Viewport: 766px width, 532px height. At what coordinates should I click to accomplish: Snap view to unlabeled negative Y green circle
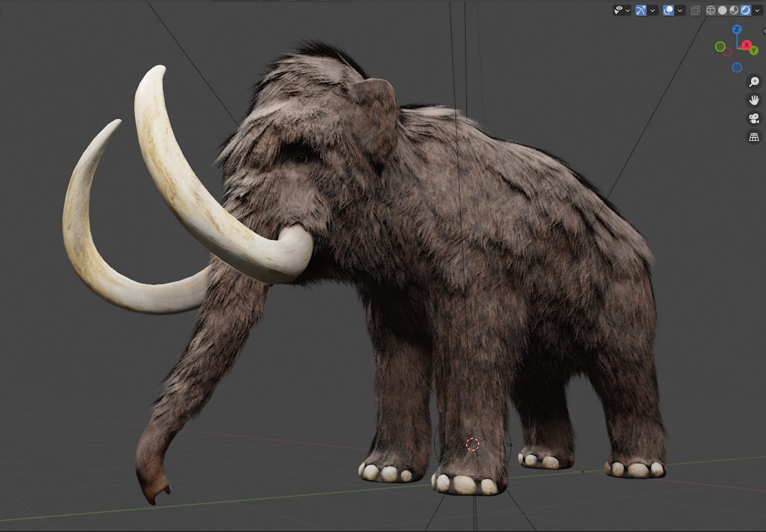(720, 47)
